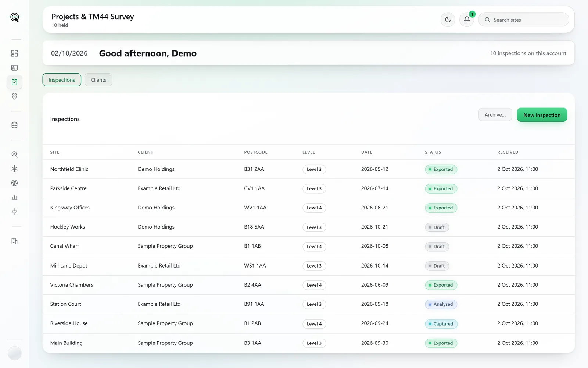Open the Parkside Centre inspection
This screenshot has width=588, height=368.
click(x=309, y=188)
